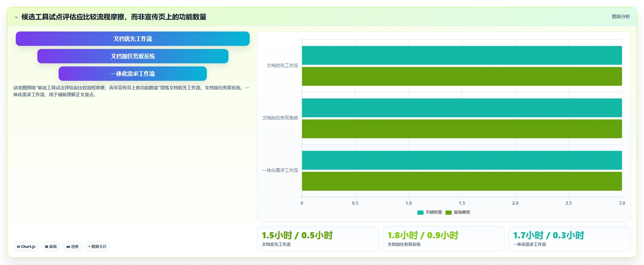644x265 pixels.
Task: Click the 进度 tag chip
Action: click(72, 247)
